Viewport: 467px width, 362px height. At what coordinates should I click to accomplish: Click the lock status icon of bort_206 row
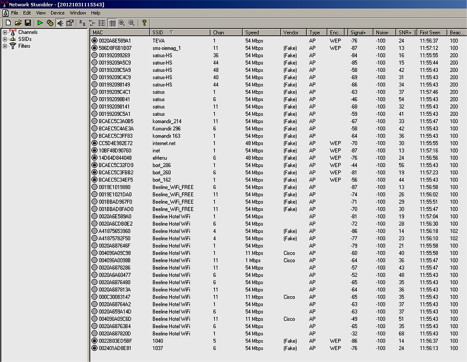(94, 165)
